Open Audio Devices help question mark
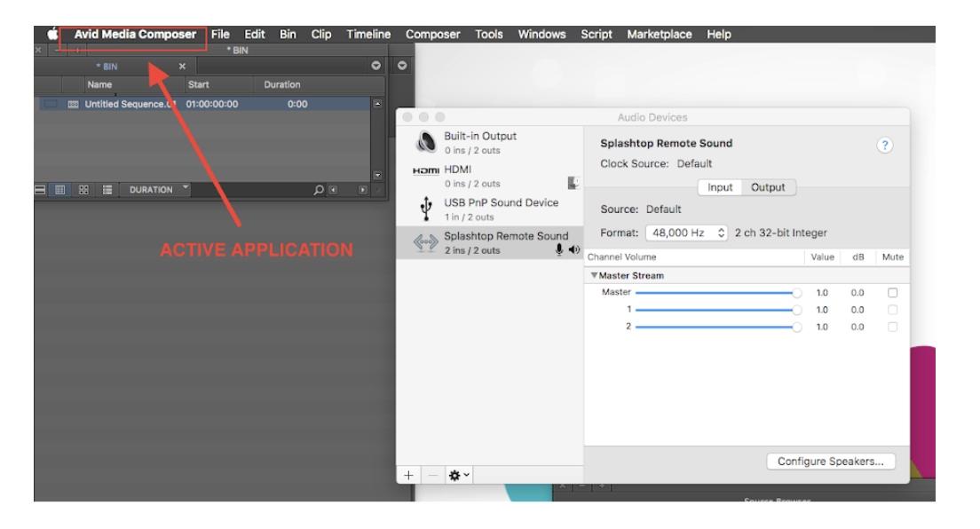Viewport: 980px width, 529px height. [884, 145]
